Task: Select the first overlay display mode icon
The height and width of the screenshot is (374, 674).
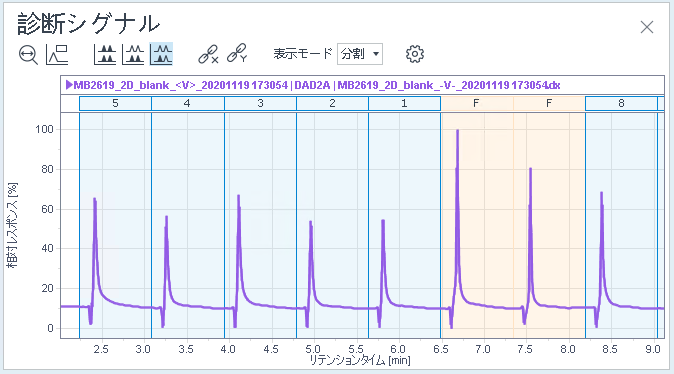Action: tap(105, 54)
